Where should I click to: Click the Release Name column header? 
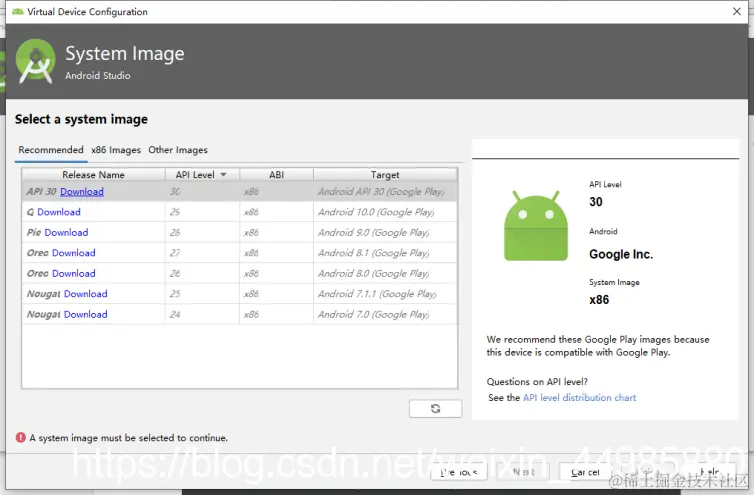tap(93, 175)
